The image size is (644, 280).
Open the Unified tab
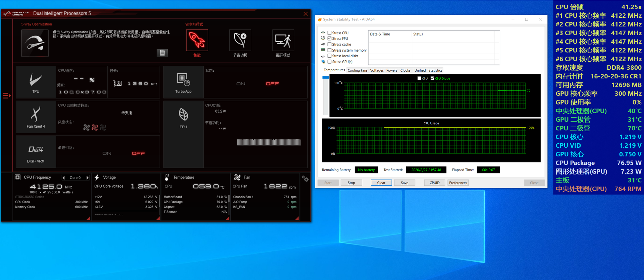(420, 70)
